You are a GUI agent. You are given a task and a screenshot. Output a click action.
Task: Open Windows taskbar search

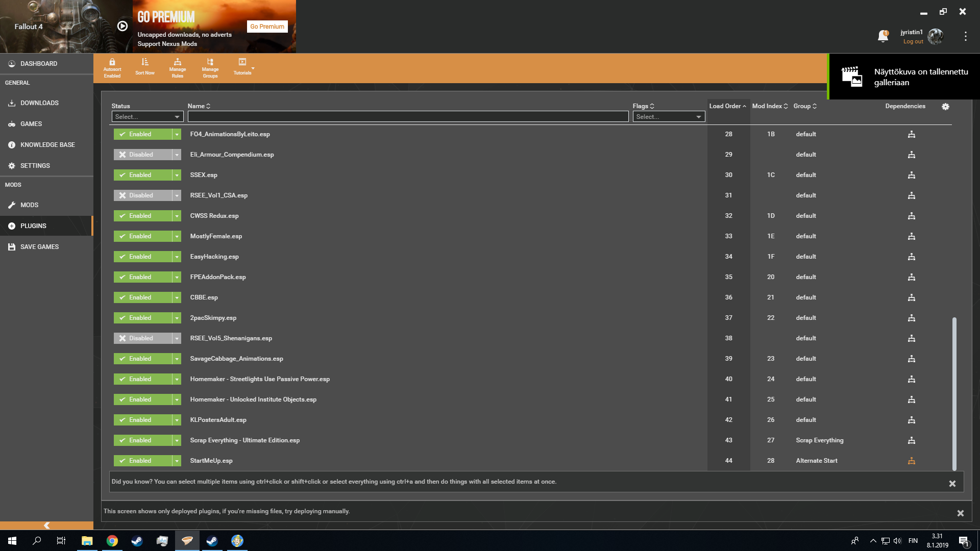(x=37, y=541)
